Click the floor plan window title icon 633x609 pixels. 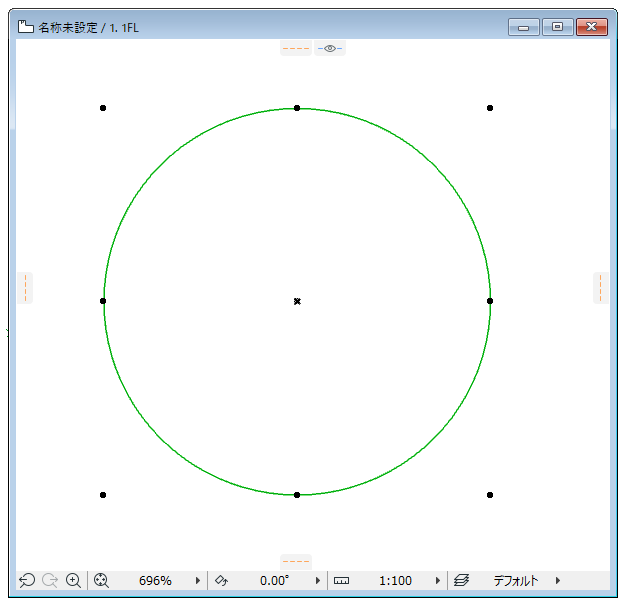point(26,27)
